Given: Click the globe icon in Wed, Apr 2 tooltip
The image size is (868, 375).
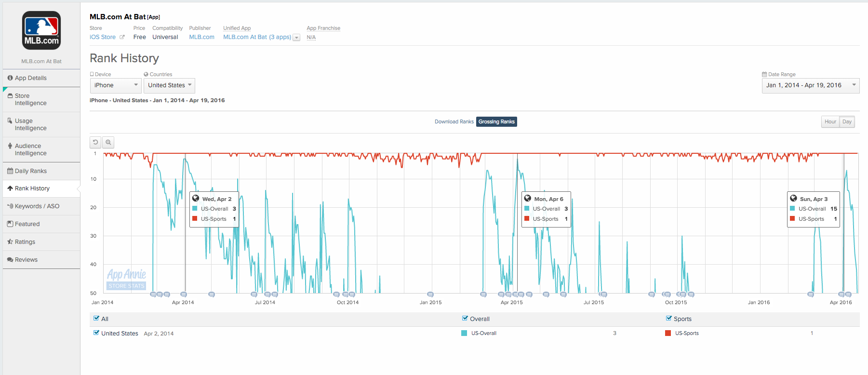Looking at the screenshot, I should (x=196, y=198).
